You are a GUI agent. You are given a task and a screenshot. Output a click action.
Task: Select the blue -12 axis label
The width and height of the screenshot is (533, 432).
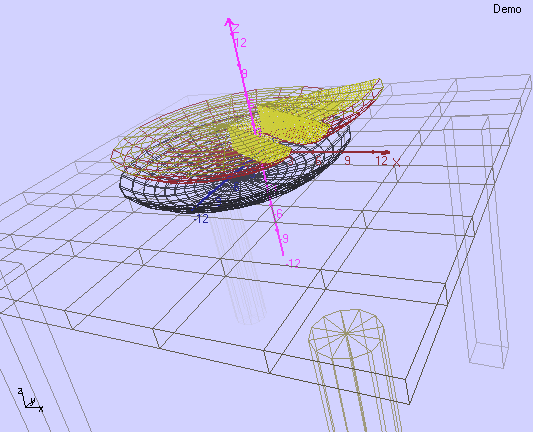pos(201,219)
